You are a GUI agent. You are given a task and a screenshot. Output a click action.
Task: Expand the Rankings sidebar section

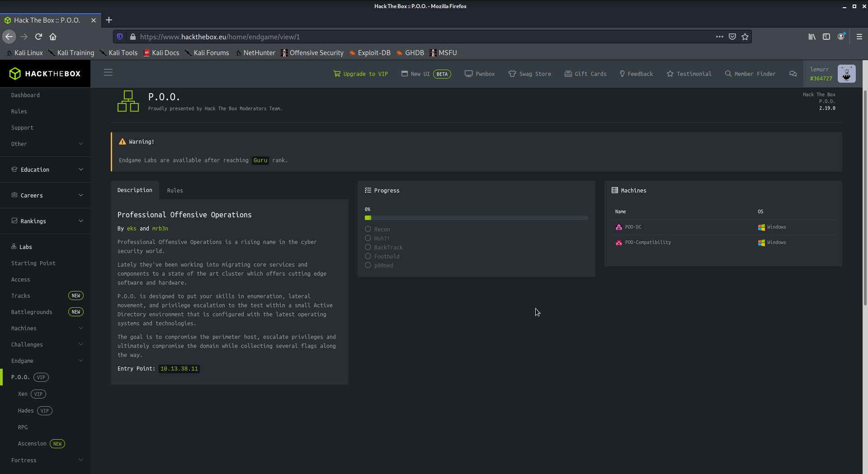coord(45,221)
